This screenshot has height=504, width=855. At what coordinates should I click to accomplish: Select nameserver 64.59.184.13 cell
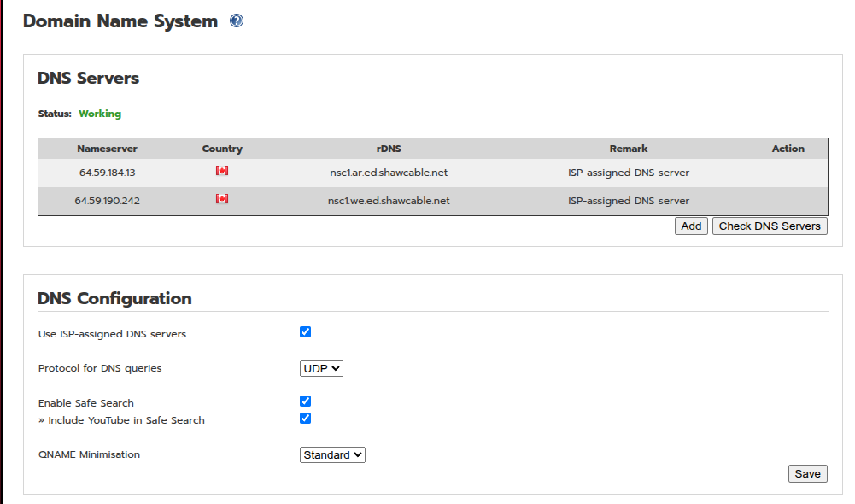click(107, 173)
